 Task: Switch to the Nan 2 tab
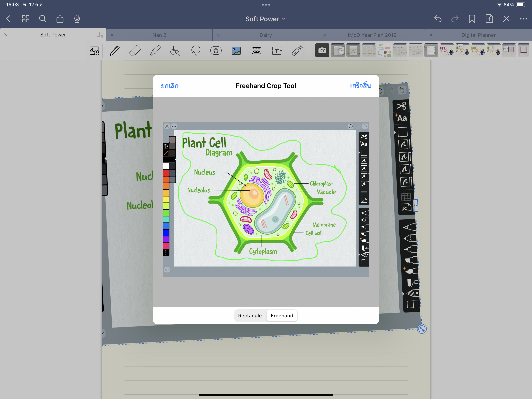pos(159,35)
